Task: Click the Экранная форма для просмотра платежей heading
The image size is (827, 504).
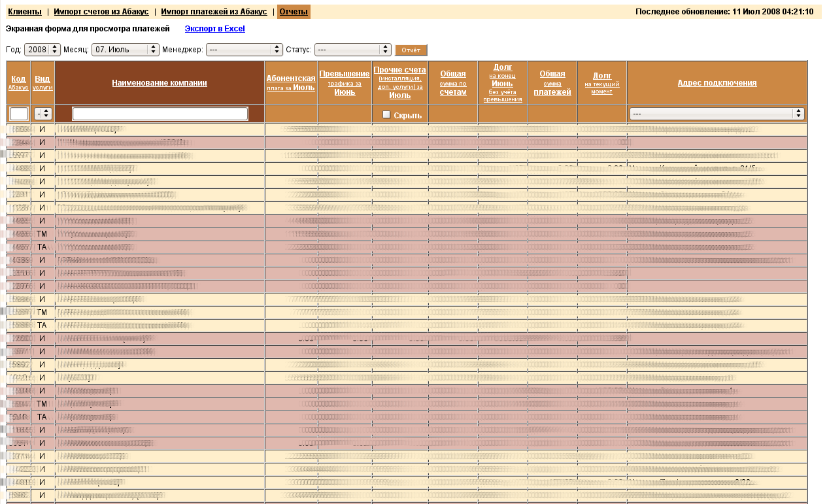Action: [88, 29]
